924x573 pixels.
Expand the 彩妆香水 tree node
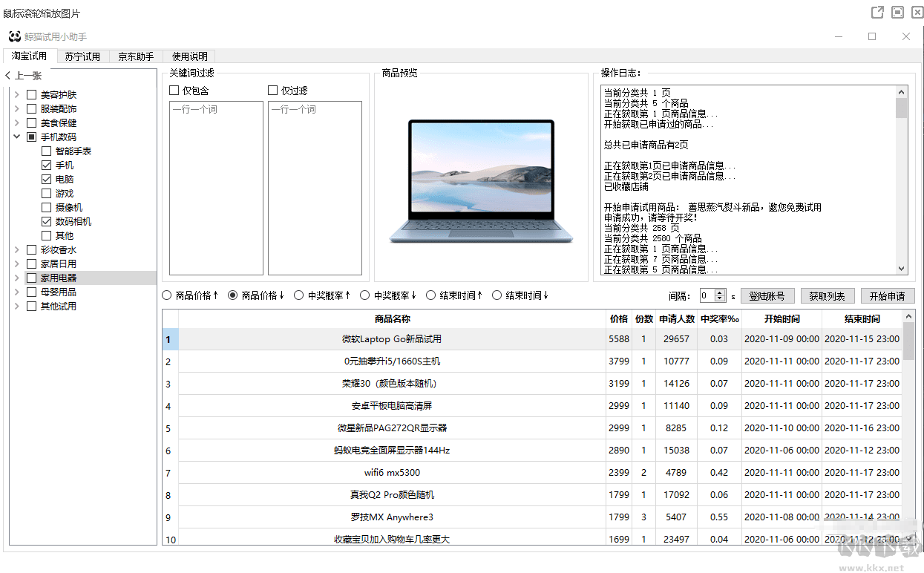(16, 250)
